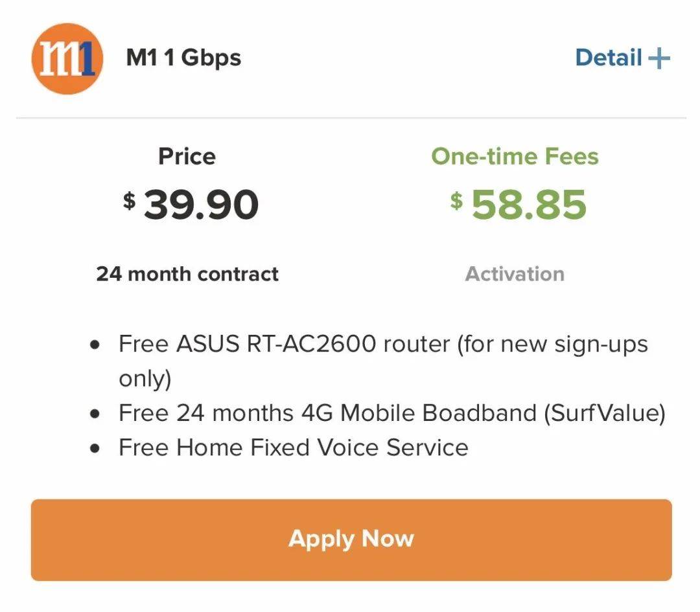Click the word "only)" under router perk

tap(145, 379)
